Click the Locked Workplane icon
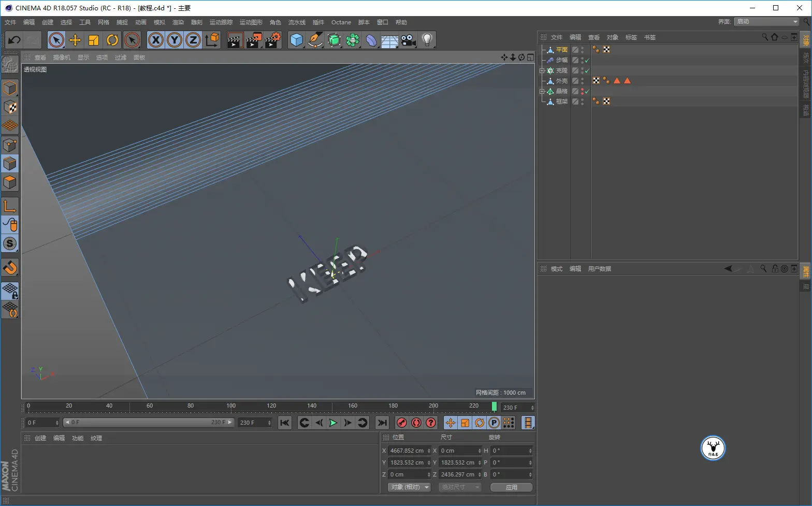812x506 pixels. [10, 291]
